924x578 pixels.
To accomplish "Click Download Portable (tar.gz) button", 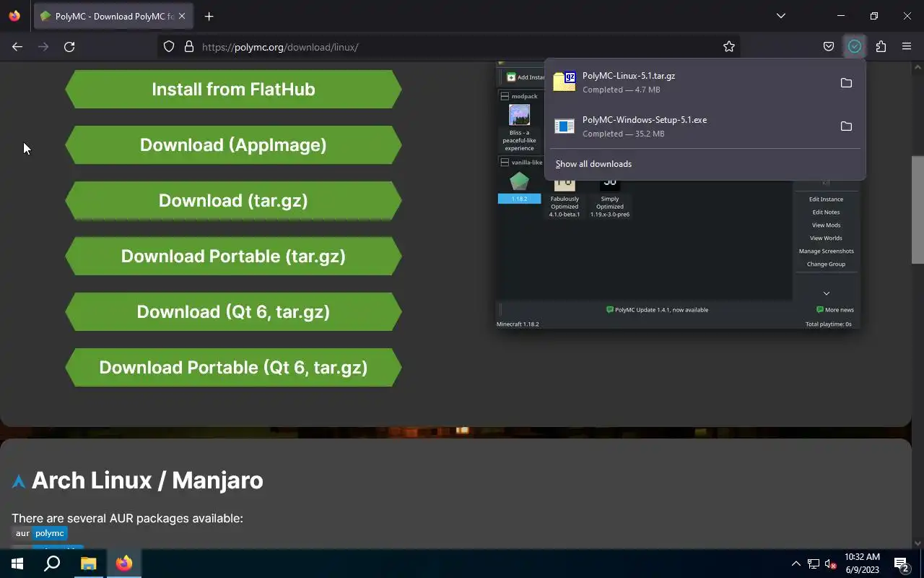I will pos(233,256).
